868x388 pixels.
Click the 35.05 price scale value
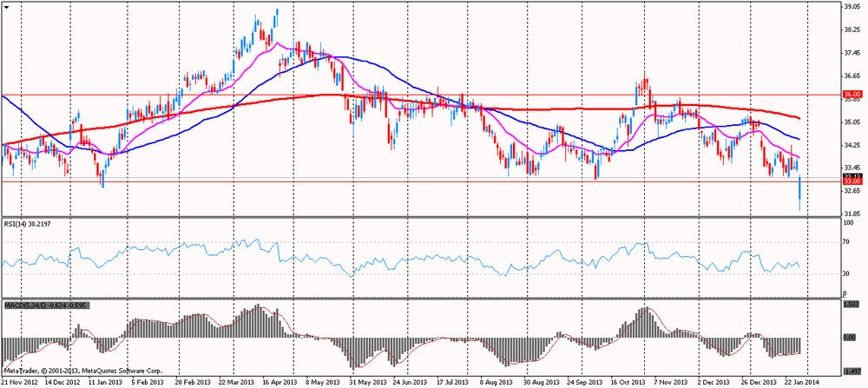coord(851,122)
